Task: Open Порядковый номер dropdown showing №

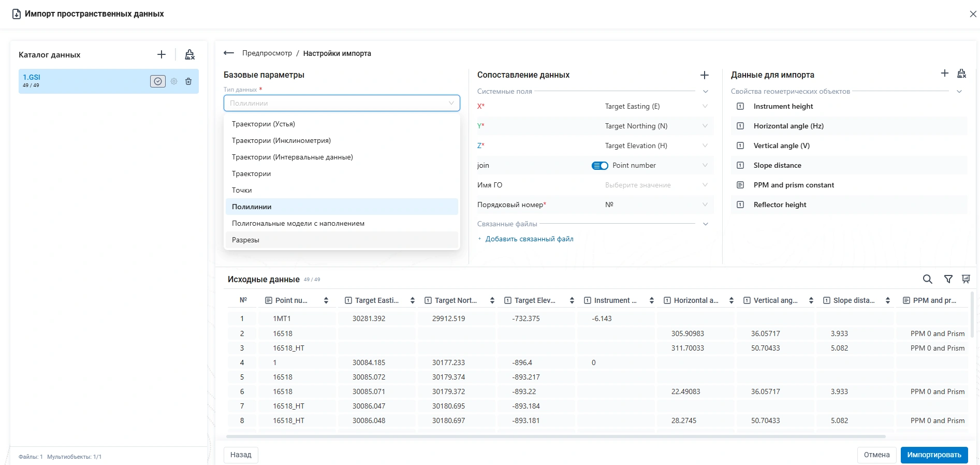Action: [656, 205]
